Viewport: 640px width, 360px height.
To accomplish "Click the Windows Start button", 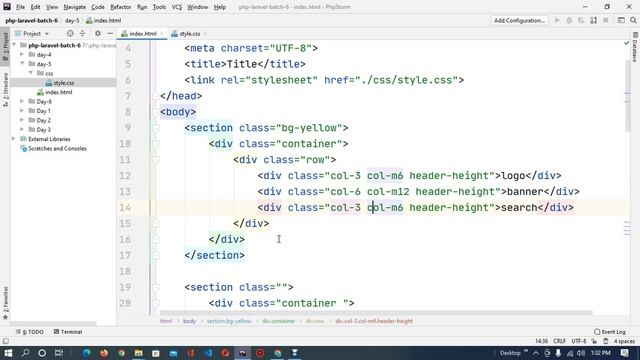I will point(8,353).
